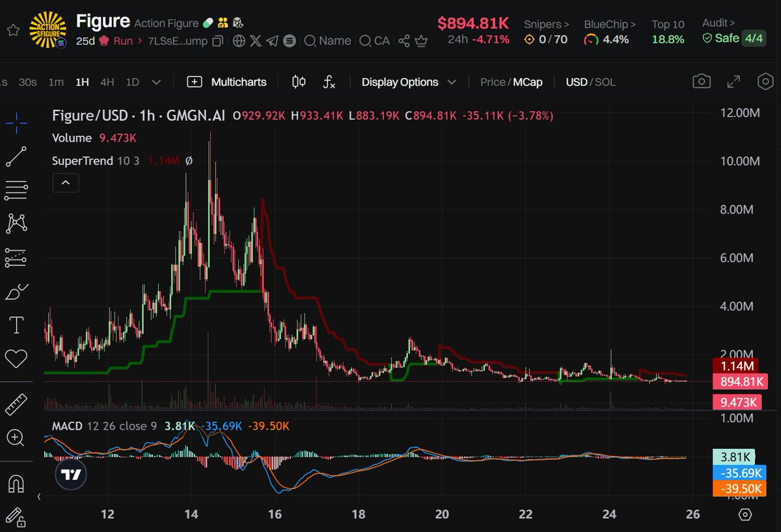Search by Name
781x532 pixels.
click(x=327, y=41)
